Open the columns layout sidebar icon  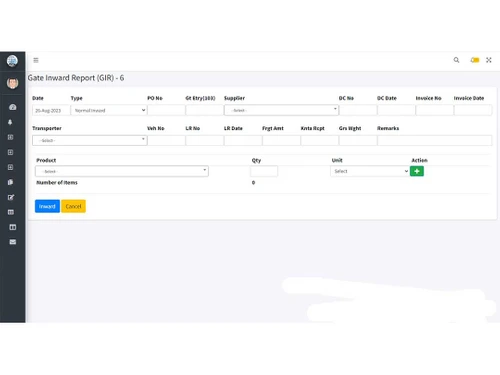click(12, 227)
